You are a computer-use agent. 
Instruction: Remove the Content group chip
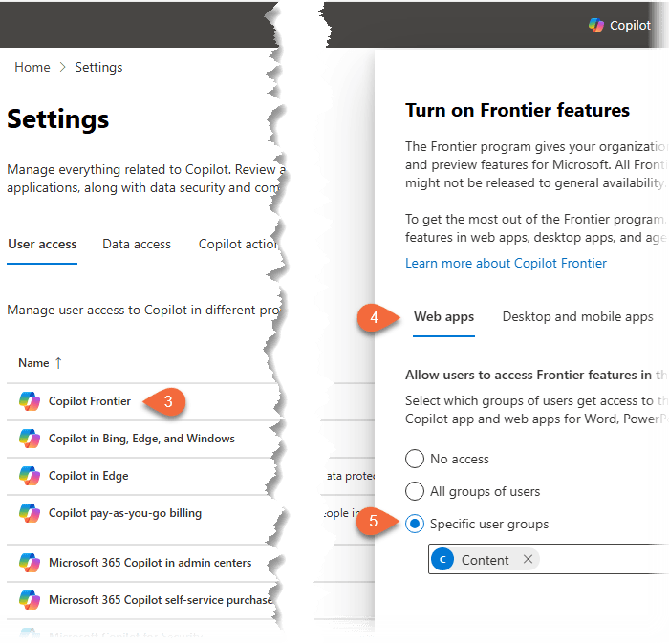pos(528,560)
